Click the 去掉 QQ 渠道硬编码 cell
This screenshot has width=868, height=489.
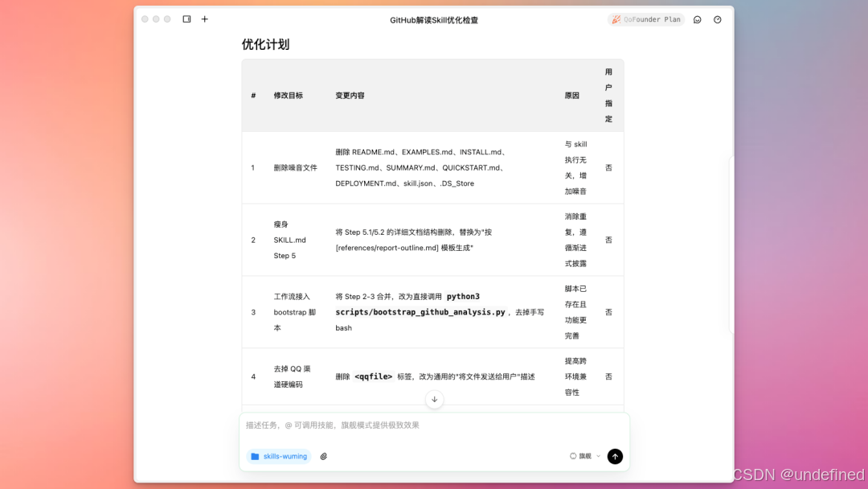293,376
